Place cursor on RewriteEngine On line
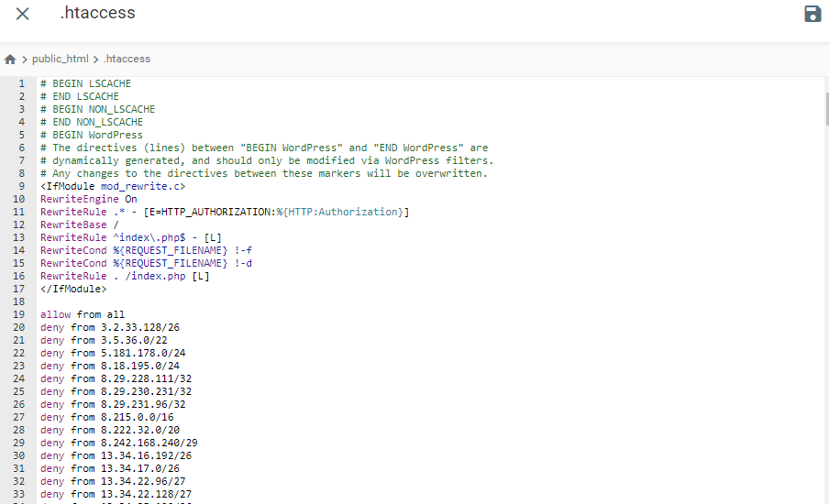 point(88,199)
